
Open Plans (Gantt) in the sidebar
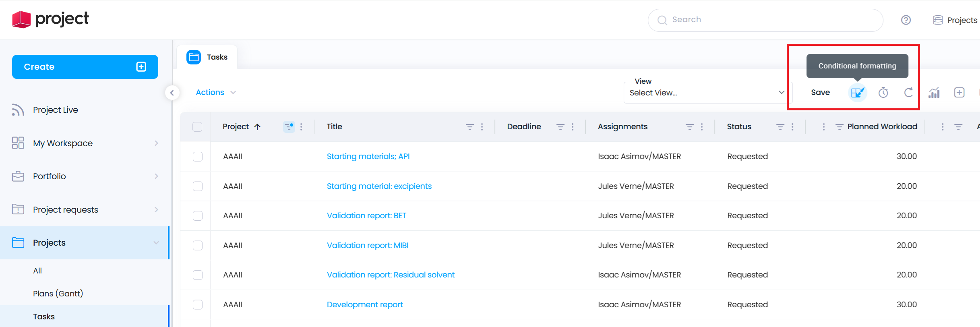pyautogui.click(x=58, y=294)
